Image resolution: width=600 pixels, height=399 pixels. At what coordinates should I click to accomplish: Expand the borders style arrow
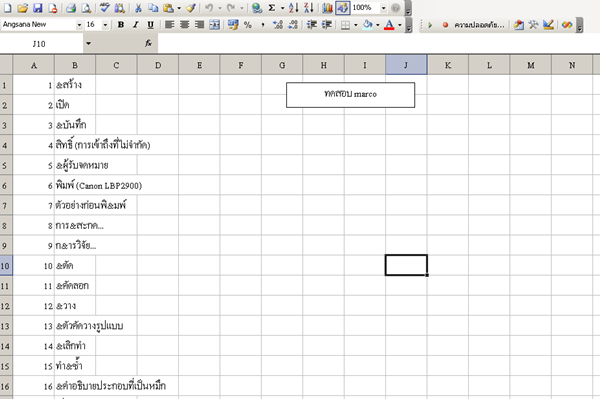pos(356,25)
